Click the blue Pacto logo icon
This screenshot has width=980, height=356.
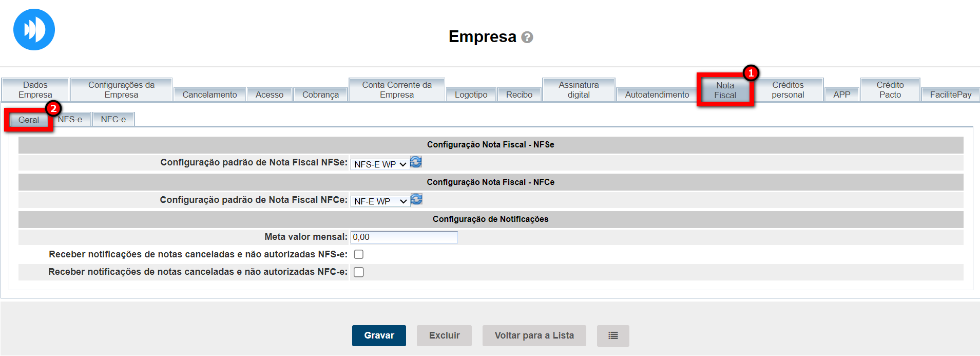click(x=34, y=30)
